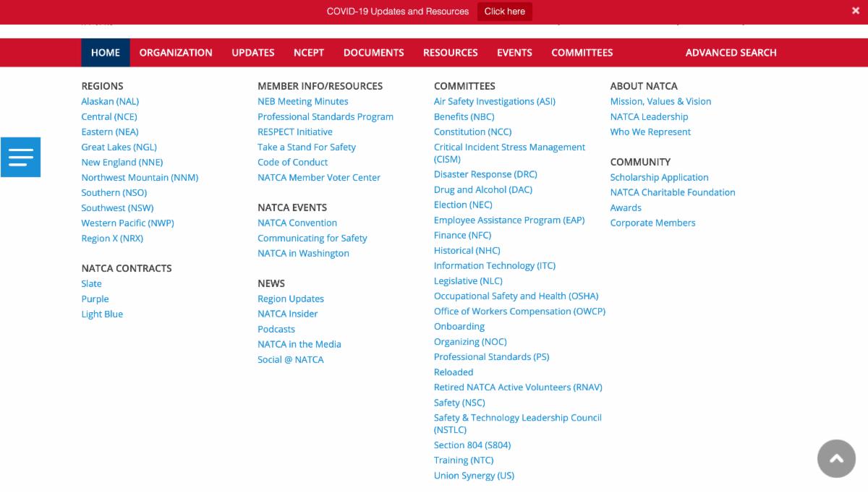The height and width of the screenshot is (493, 868).
Task: Open Benefits (NBC) committee link
Action: click(464, 116)
